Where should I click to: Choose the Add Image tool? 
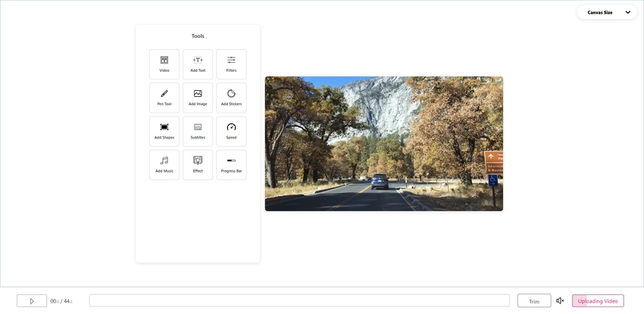(198, 98)
